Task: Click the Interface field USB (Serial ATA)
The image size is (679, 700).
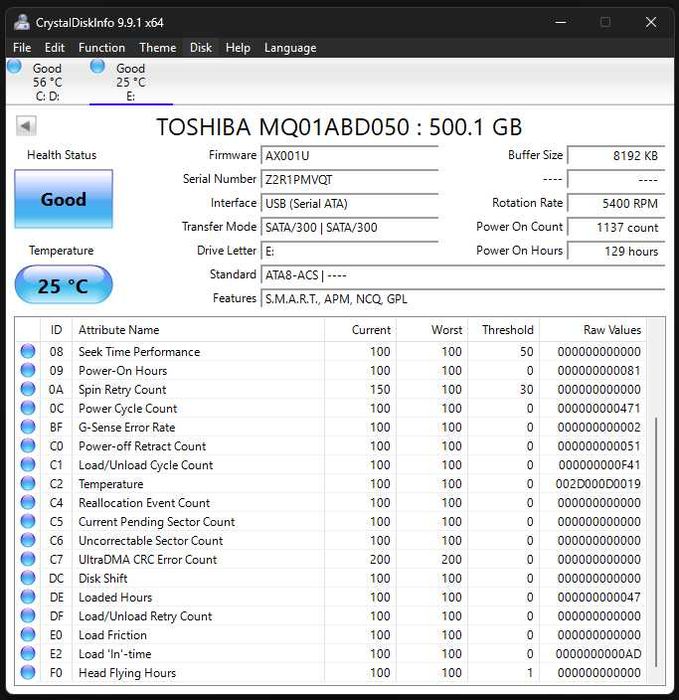Action: tap(350, 203)
